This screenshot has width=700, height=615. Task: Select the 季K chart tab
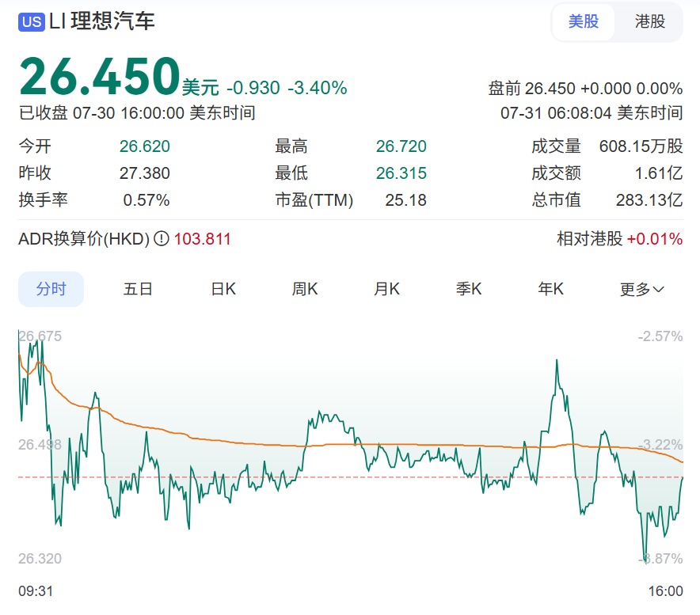[x=469, y=289]
